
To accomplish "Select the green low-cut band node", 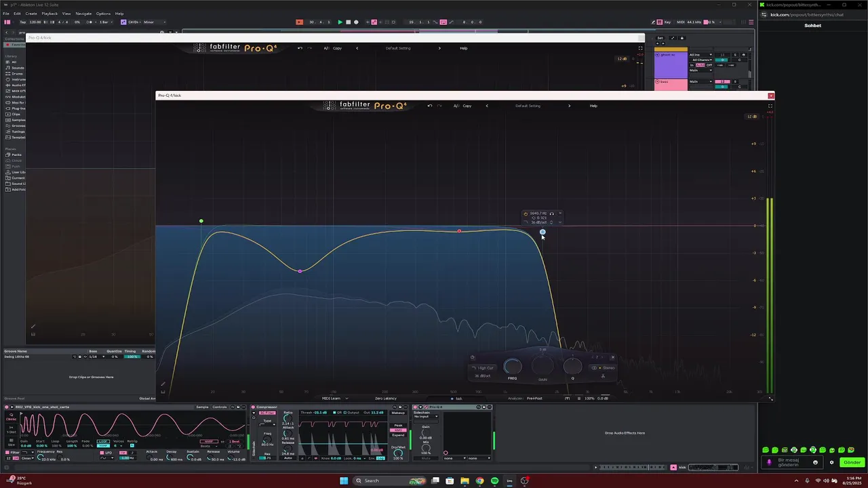I will coord(201,221).
